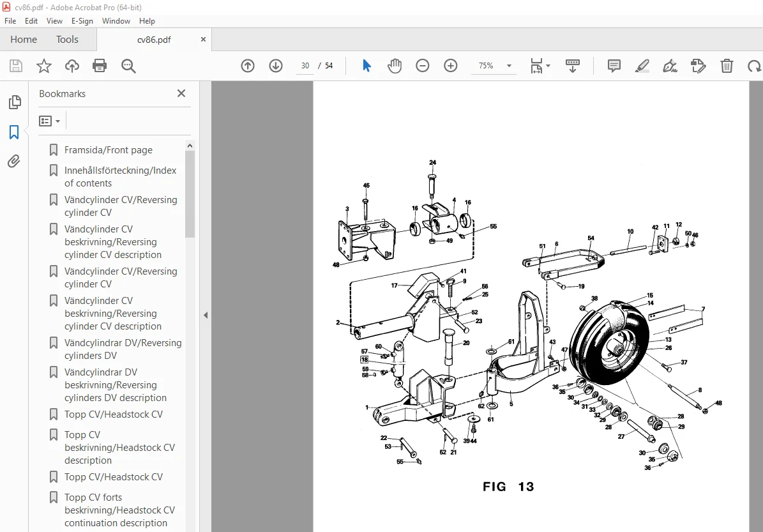Open the Edit menu
The width and height of the screenshot is (763, 532).
tap(31, 21)
